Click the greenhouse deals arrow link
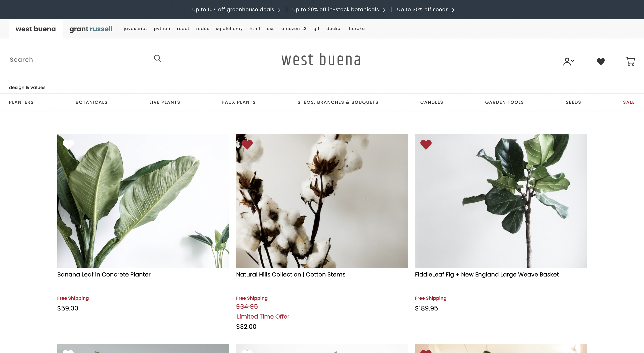This screenshot has width=644, height=353. 278,10
